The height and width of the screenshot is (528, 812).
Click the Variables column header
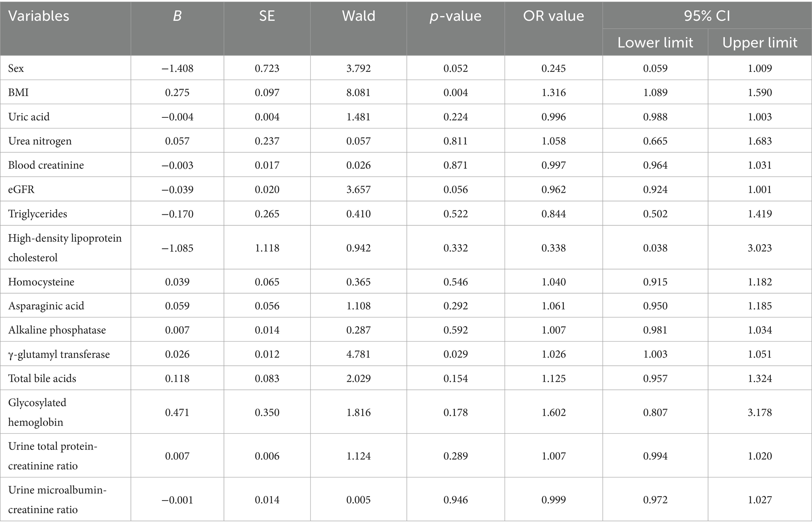click(x=38, y=16)
